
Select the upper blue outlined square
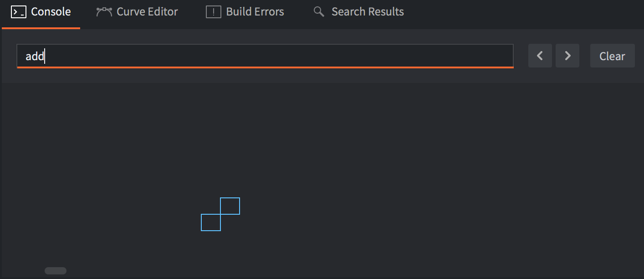click(x=230, y=206)
